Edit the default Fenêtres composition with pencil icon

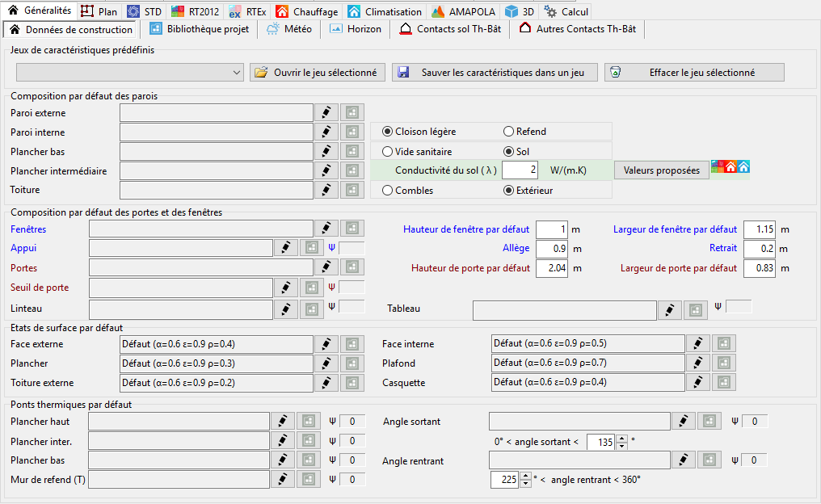click(326, 229)
